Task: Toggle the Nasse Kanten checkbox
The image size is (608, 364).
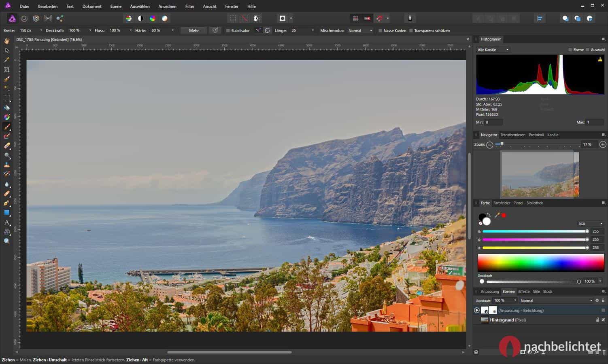Action: [380, 31]
